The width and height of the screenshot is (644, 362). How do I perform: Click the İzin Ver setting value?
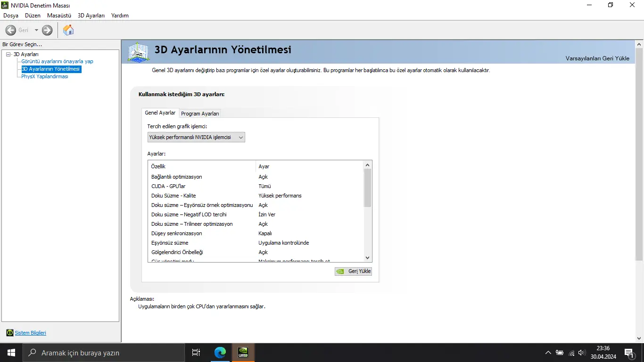(267, 214)
